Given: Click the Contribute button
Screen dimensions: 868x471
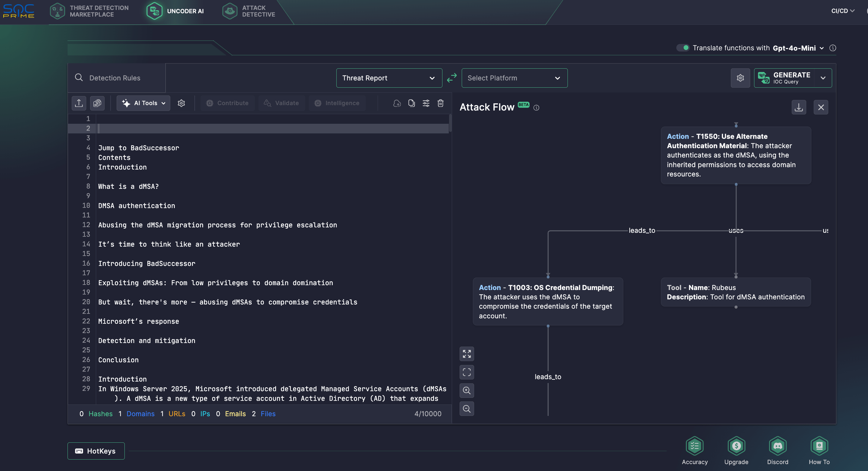Looking at the screenshot, I should click(x=228, y=103).
